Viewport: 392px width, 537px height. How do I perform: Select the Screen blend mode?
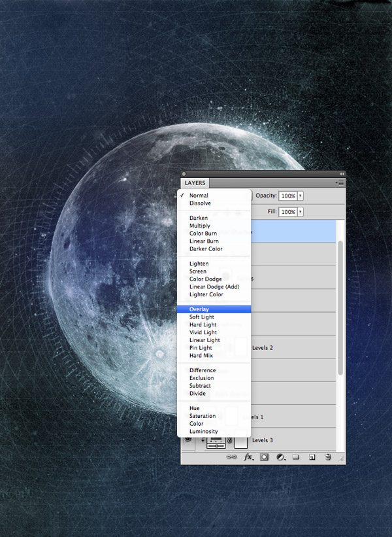click(x=197, y=271)
